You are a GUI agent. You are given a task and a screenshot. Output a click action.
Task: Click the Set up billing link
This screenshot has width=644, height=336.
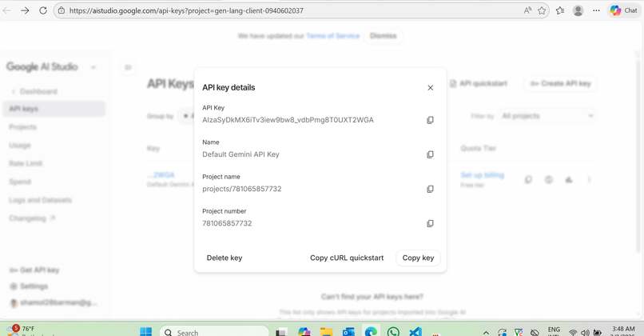pos(482,174)
